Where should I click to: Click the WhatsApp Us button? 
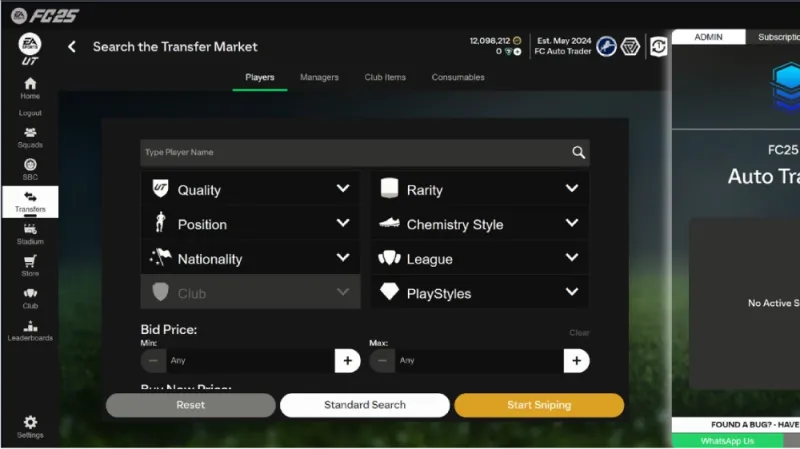tap(727, 441)
